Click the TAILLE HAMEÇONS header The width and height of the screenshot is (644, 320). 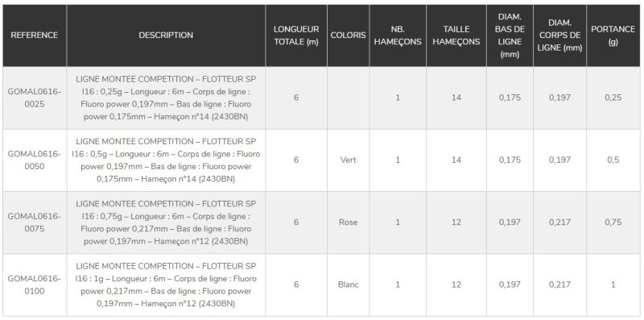point(456,35)
